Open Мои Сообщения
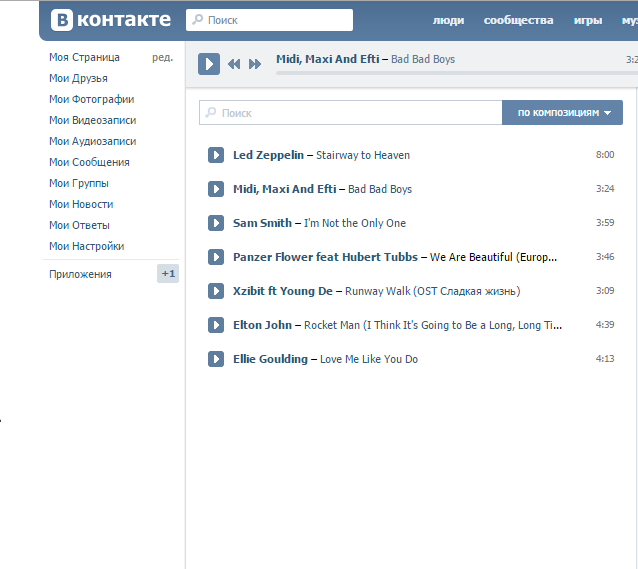This screenshot has height=569, width=638. coord(89,162)
